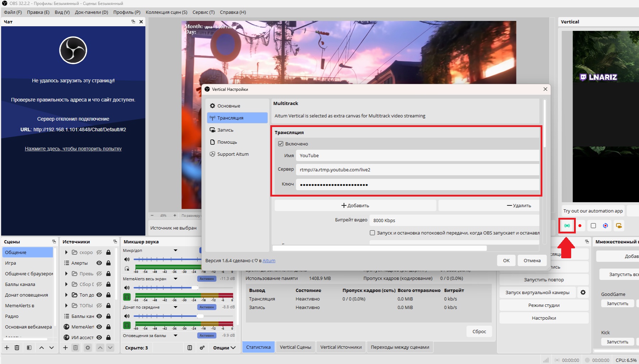Delete selected scene with trash icon
Image resolution: width=639 pixels, height=364 pixels.
(17, 348)
